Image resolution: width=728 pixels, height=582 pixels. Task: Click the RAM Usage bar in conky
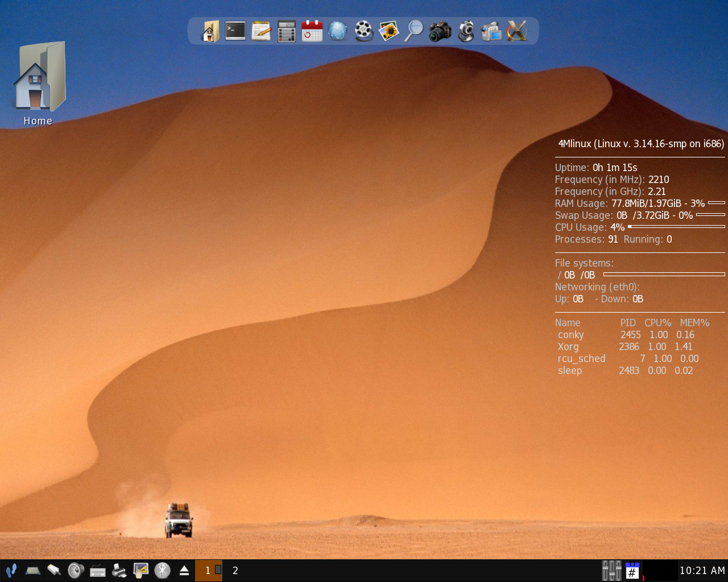click(x=717, y=202)
